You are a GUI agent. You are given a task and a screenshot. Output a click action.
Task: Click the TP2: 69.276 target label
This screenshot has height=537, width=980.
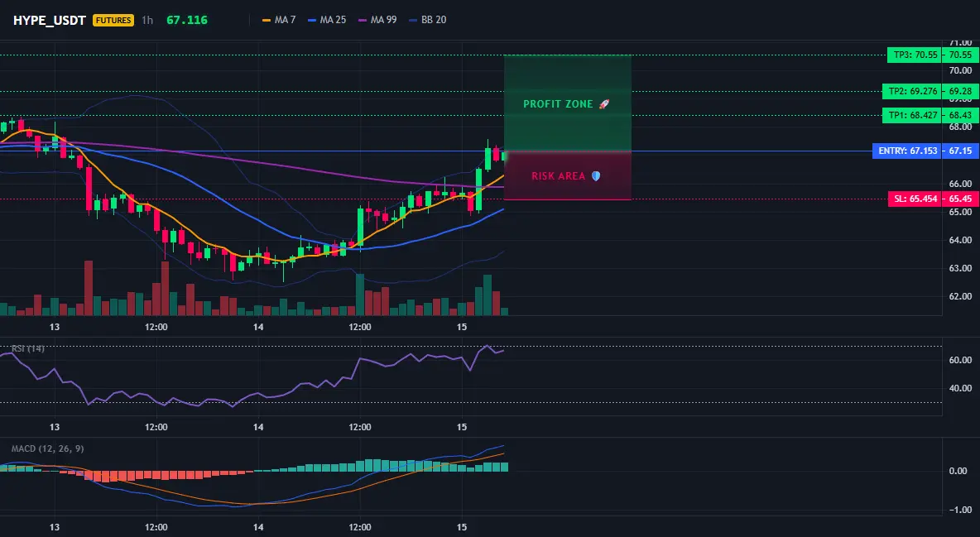click(x=912, y=91)
